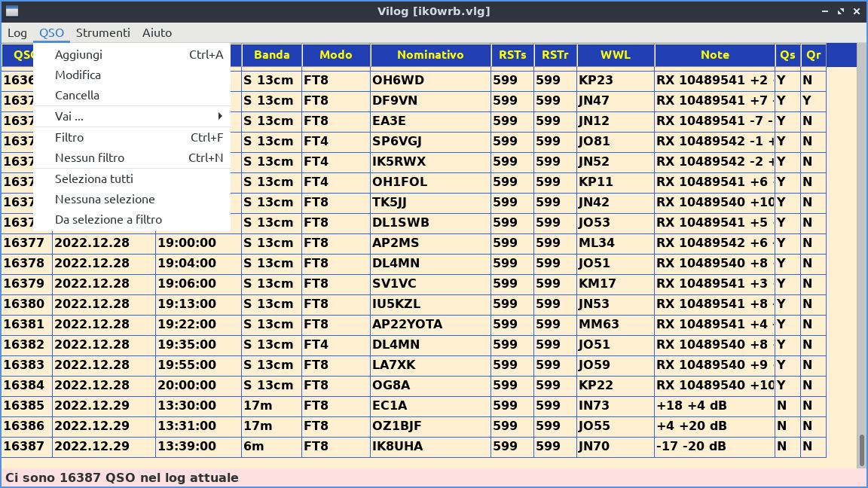Image resolution: width=868 pixels, height=488 pixels.
Task: Click the RSTr column header
Action: [x=555, y=55]
